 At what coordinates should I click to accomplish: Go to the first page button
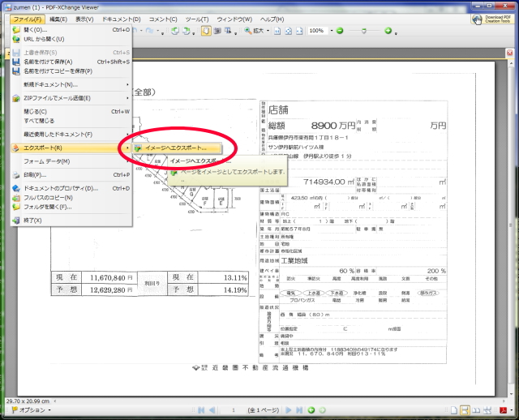click(x=200, y=410)
